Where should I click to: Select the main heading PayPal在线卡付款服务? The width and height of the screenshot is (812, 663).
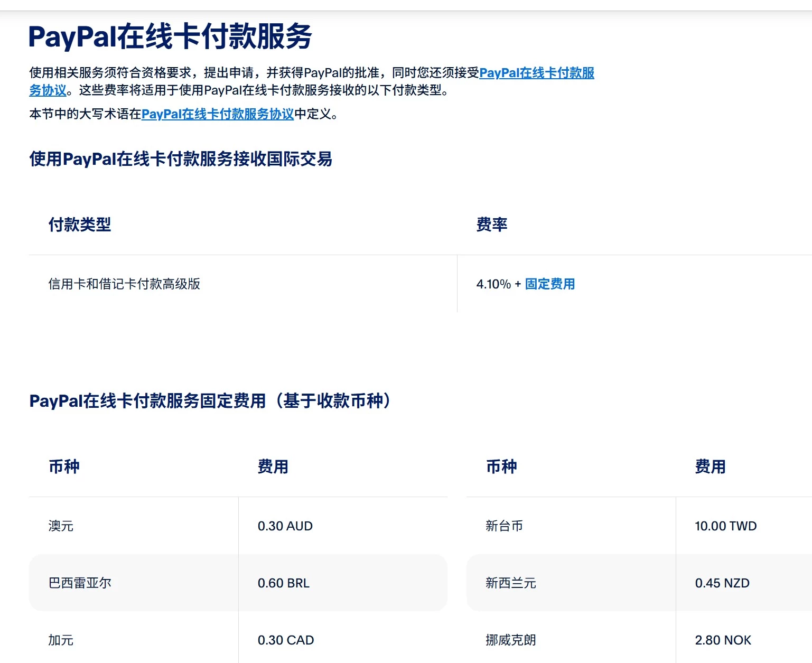coord(170,37)
